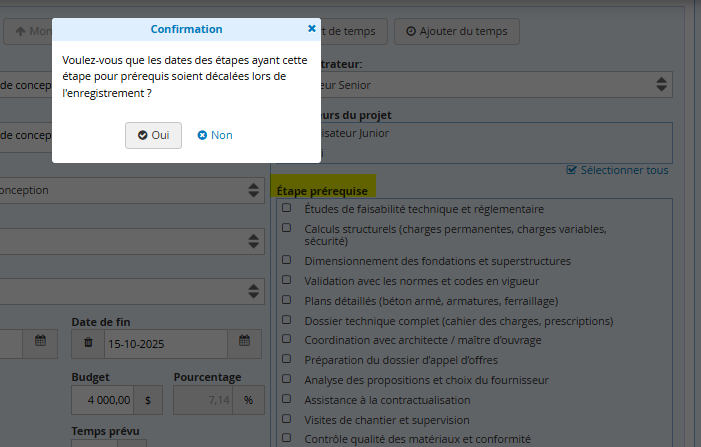Click the Budget field showing 4 000,00
The width and height of the screenshot is (701, 447).
click(103, 400)
